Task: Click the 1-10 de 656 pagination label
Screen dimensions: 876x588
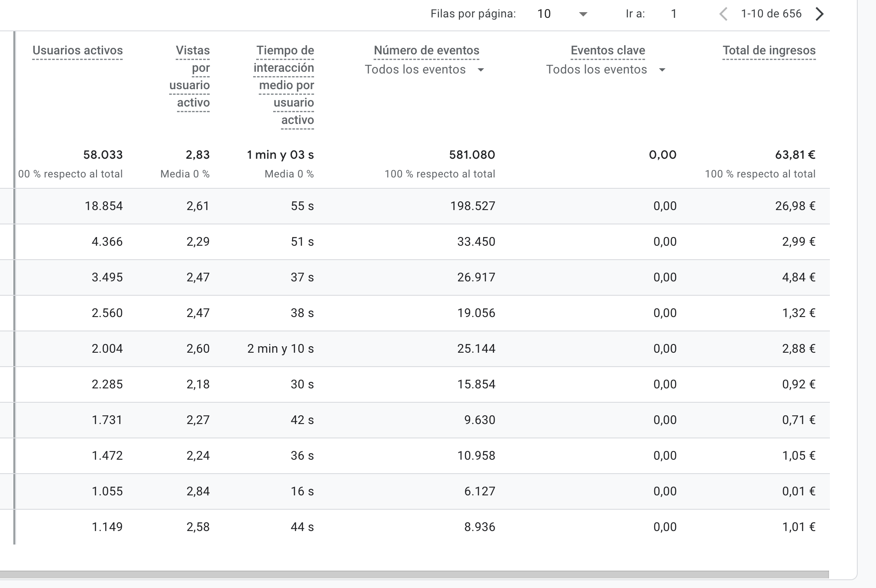Action: click(771, 14)
